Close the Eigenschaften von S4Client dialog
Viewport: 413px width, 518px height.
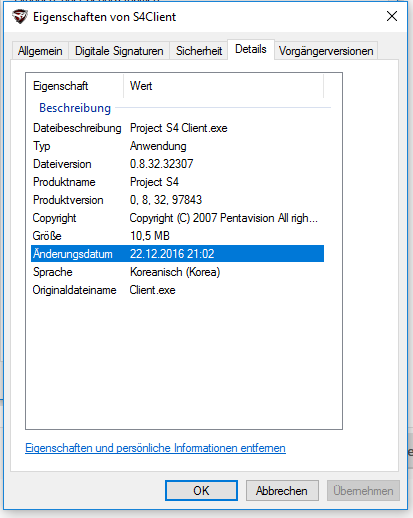click(x=392, y=16)
